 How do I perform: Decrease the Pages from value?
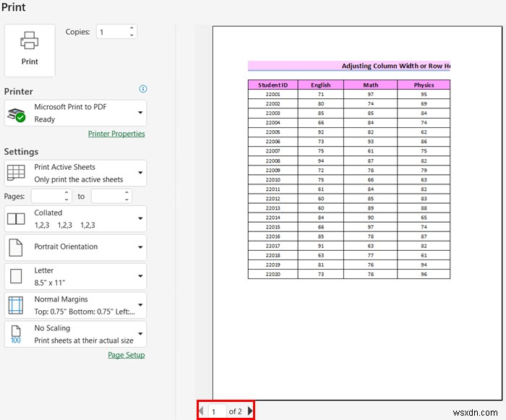67,200
